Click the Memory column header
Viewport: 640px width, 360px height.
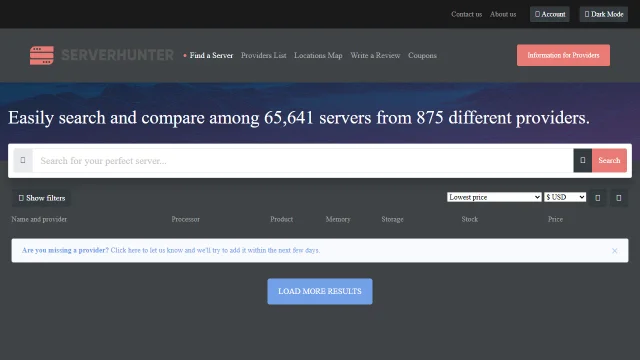click(x=338, y=219)
